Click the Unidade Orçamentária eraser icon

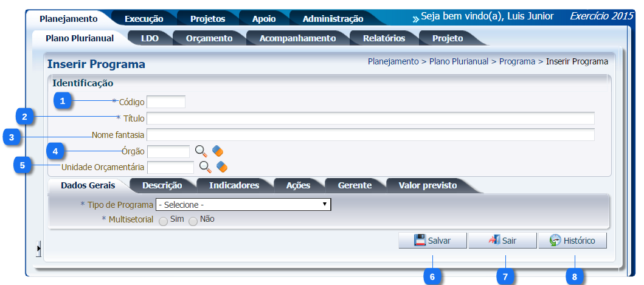click(x=222, y=167)
